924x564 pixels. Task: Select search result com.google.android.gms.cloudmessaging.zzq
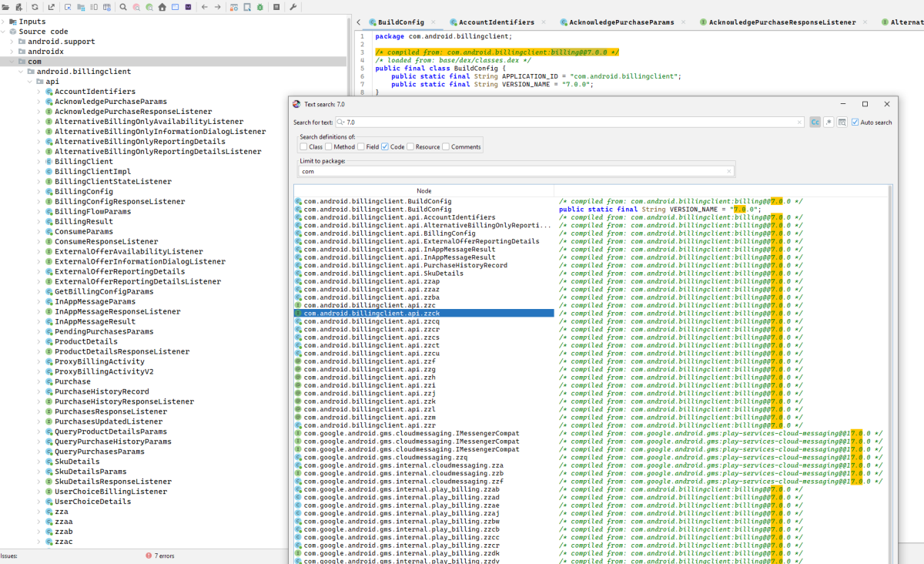423,457
